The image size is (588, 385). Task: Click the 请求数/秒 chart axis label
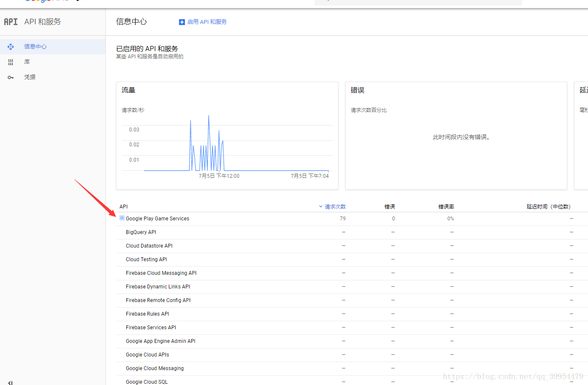pyautogui.click(x=133, y=110)
